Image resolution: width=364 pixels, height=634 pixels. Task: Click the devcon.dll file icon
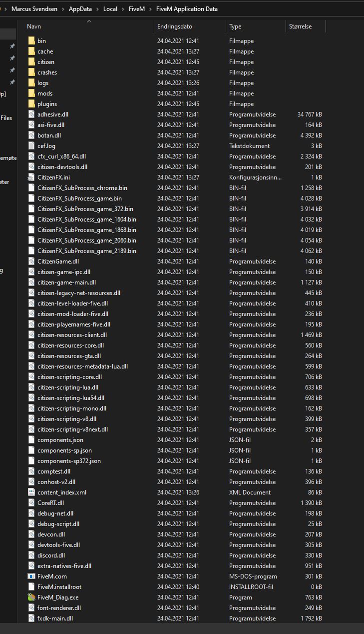[31, 534]
